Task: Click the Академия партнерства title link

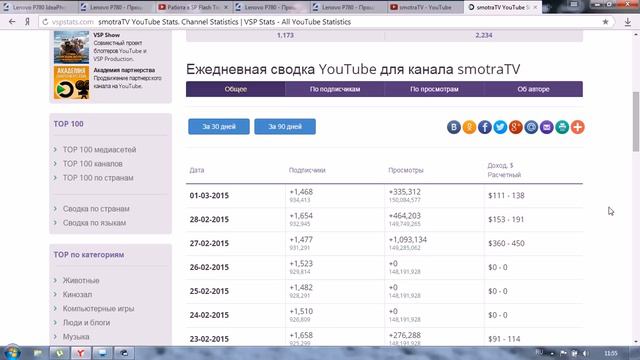Action: click(124, 70)
